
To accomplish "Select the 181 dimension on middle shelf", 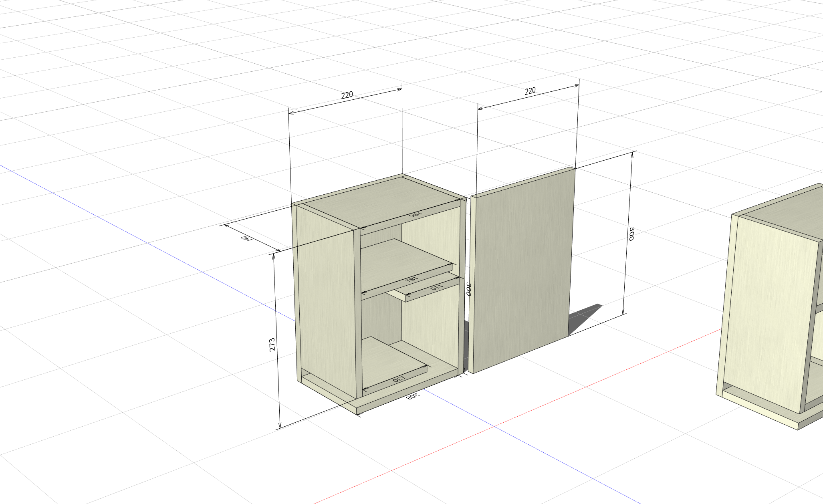I will point(412,279).
